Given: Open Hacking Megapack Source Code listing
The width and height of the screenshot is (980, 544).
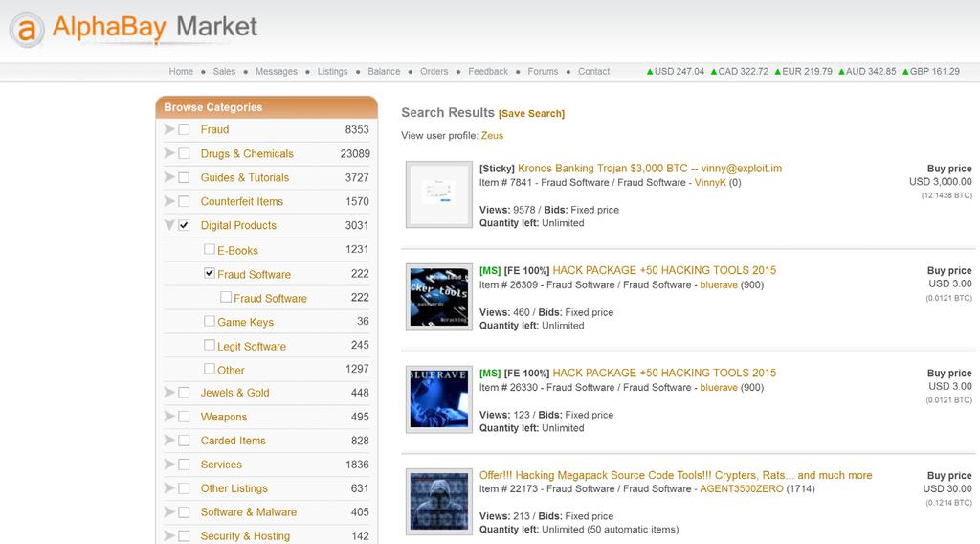Looking at the screenshot, I should coord(676,475).
